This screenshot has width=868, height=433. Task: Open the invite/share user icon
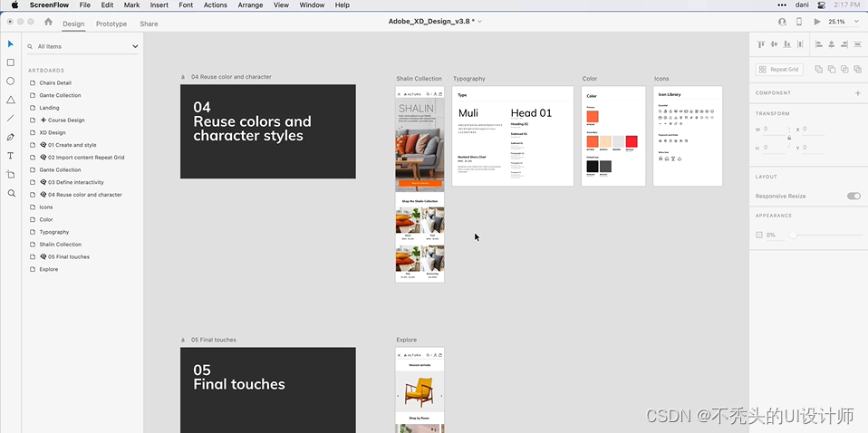782,22
